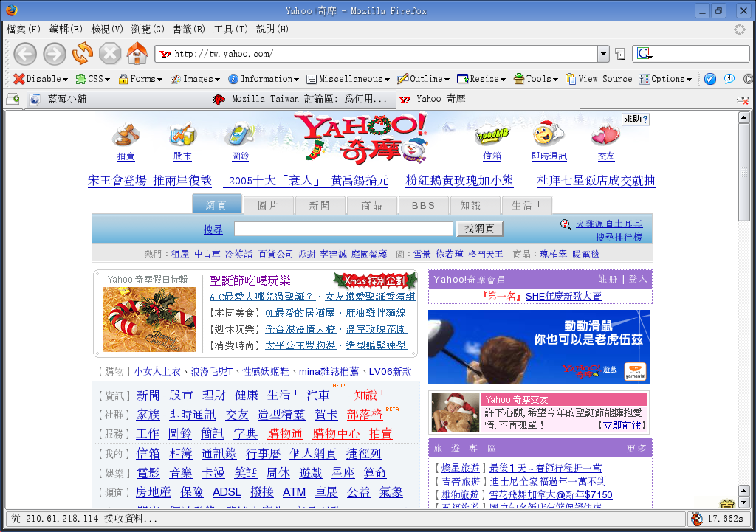Click the throbber activity icon in menu bar
This screenshot has height=532, width=756.
[x=740, y=30]
